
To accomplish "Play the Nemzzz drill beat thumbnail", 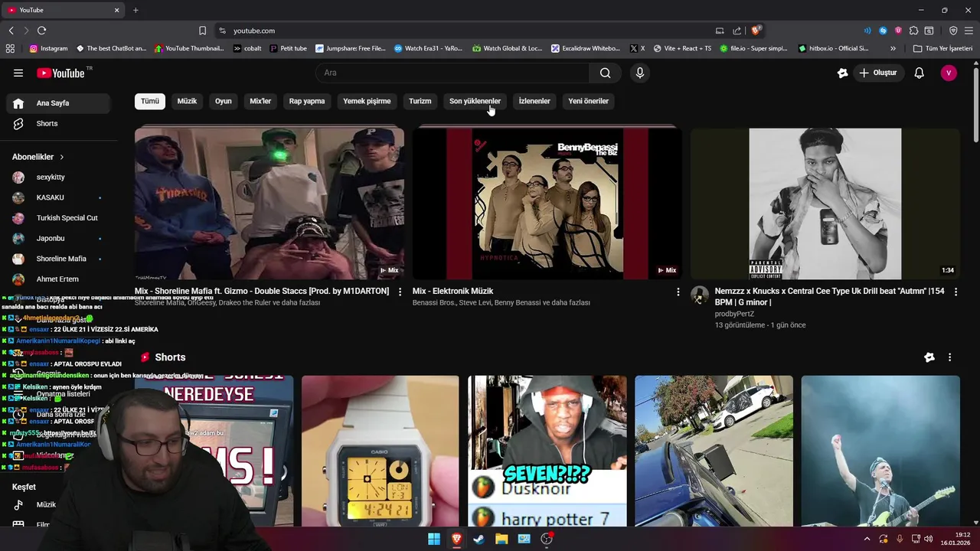I will click(x=825, y=204).
